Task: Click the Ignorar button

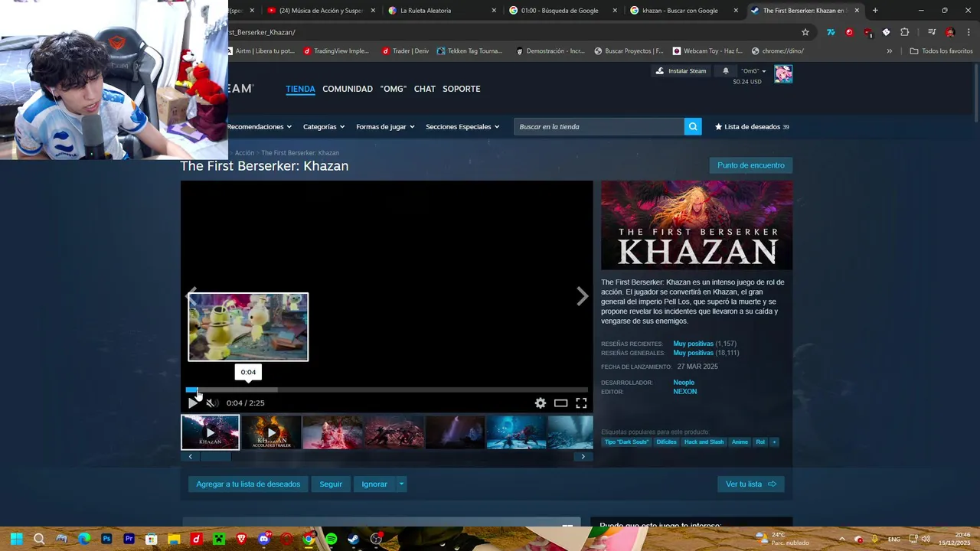Action: click(x=374, y=484)
